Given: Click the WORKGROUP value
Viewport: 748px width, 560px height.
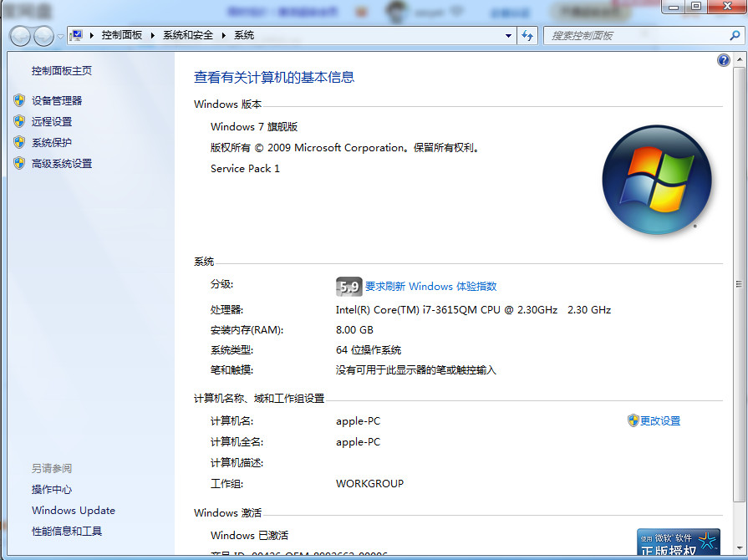Looking at the screenshot, I should coord(369,484).
